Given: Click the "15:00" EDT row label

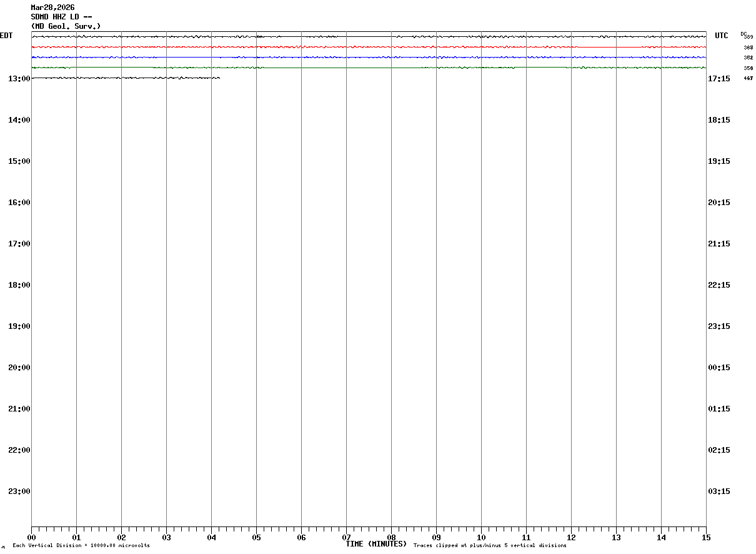Looking at the screenshot, I should (x=19, y=161).
